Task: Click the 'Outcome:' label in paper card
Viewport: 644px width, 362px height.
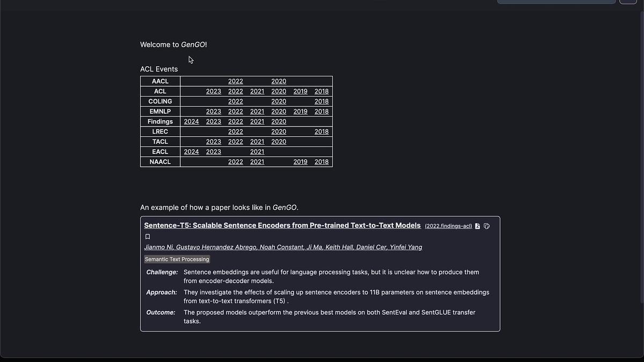Action: [x=161, y=312]
